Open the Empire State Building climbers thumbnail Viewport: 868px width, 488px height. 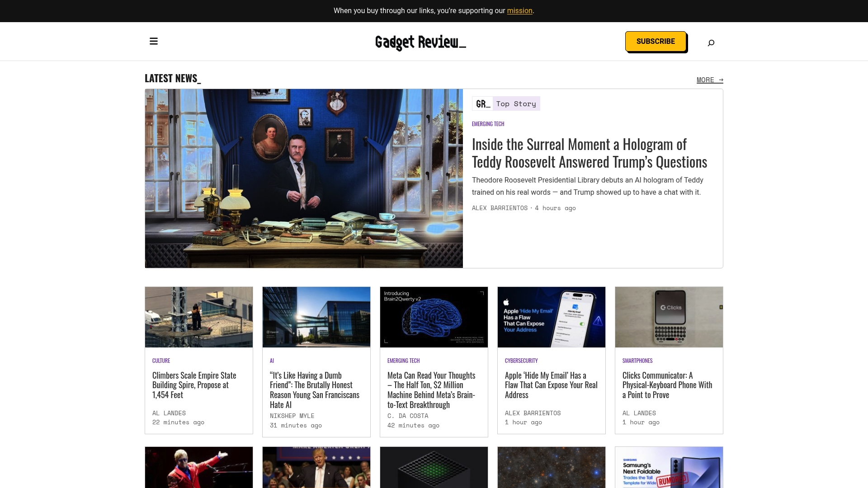(x=199, y=317)
